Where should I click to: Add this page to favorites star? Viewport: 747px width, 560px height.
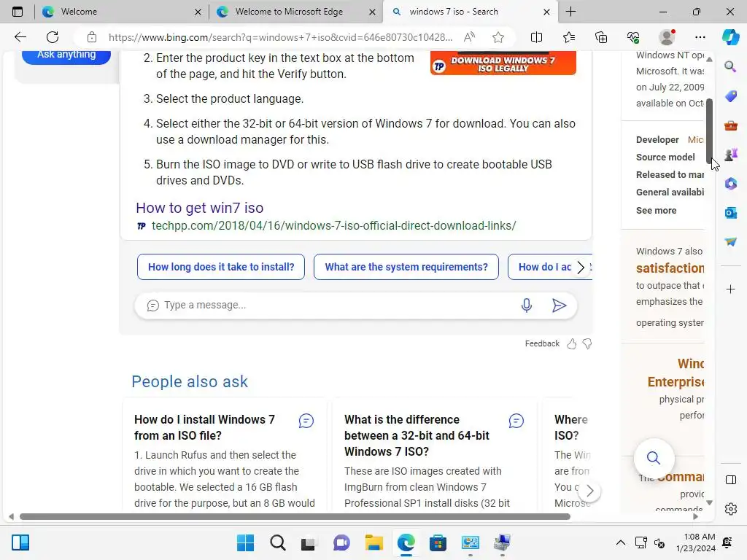point(498,37)
